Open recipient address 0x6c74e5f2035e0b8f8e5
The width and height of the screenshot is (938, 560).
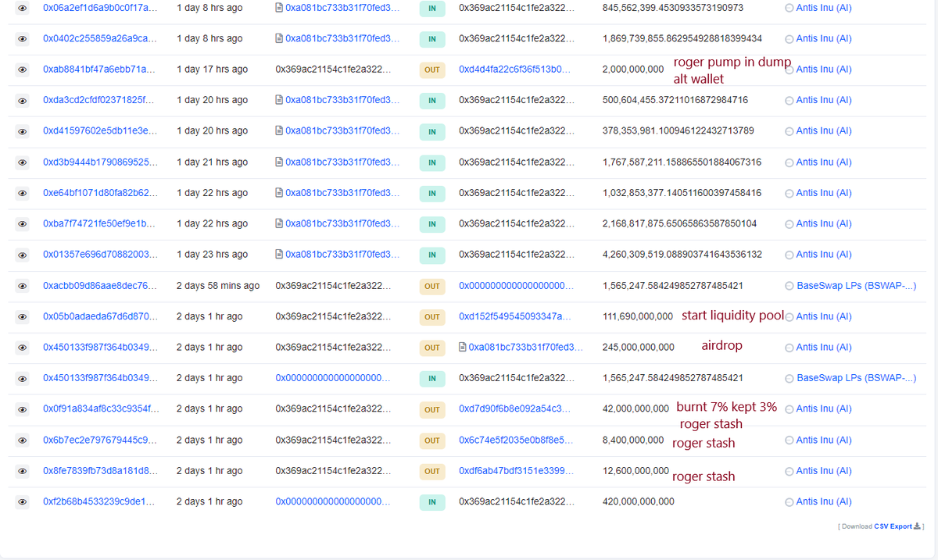pyautogui.click(x=515, y=441)
